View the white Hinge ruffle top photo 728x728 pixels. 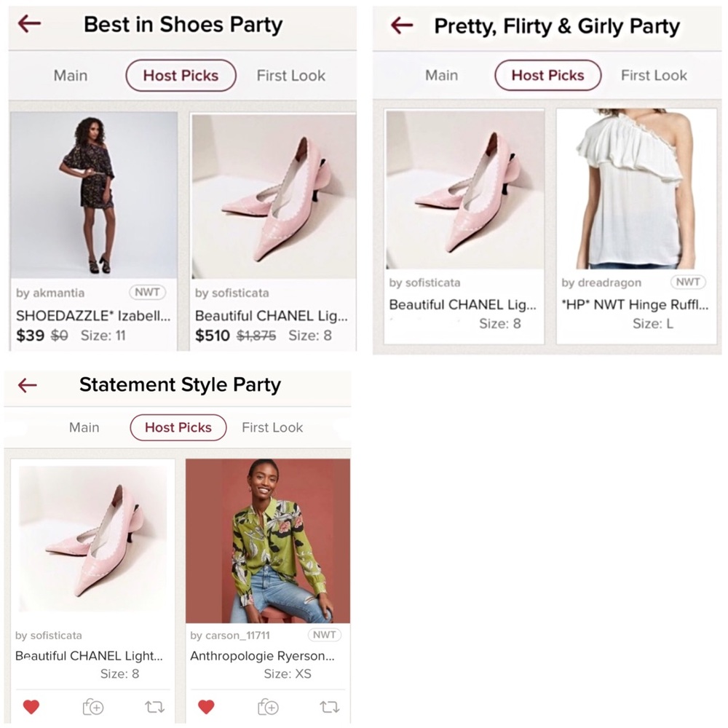point(636,189)
